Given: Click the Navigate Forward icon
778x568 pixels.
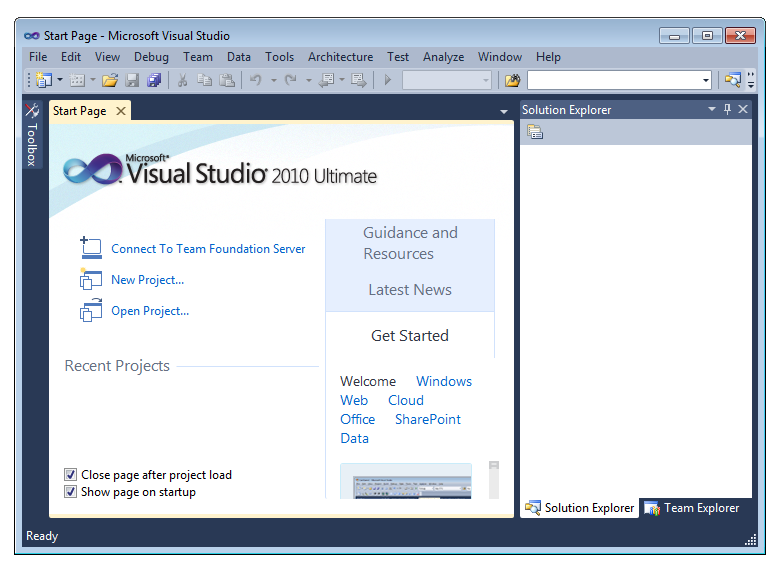Looking at the screenshot, I should pos(358,80).
